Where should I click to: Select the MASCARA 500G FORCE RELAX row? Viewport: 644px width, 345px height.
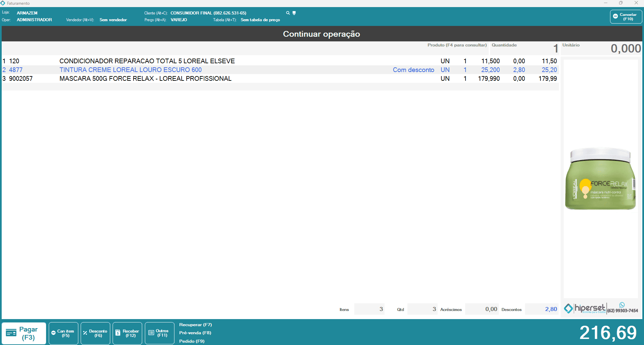pos(145,78)
